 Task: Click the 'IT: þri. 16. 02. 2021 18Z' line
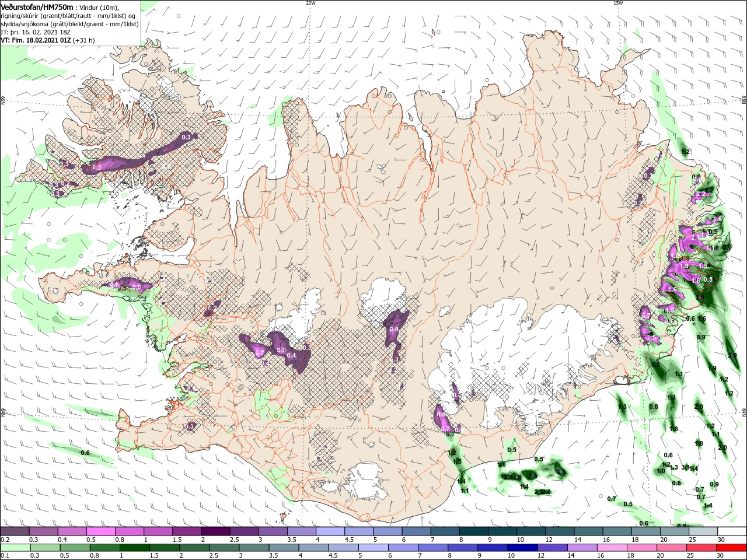pos(36,32)
